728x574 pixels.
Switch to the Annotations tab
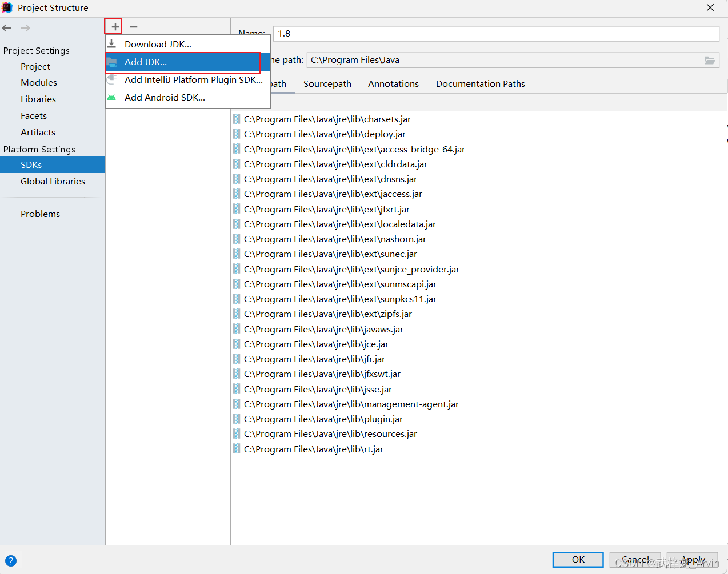point(393,83)
